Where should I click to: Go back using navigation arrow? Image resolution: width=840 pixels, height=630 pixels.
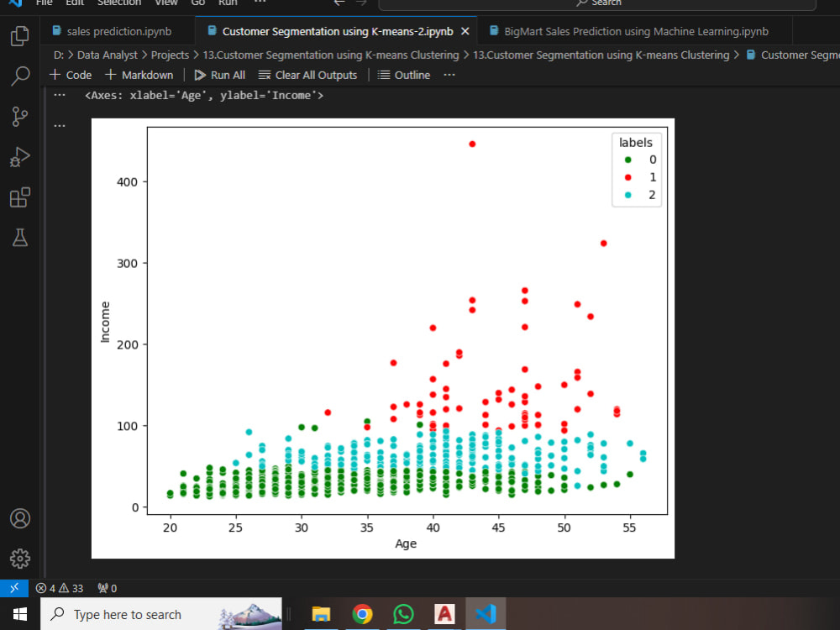(x=339, y=3)
